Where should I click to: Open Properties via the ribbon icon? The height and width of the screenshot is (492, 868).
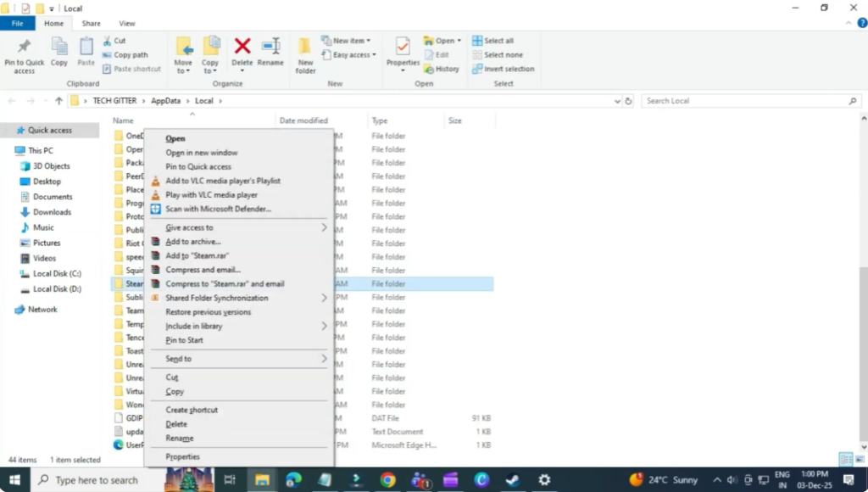[403, 47]
